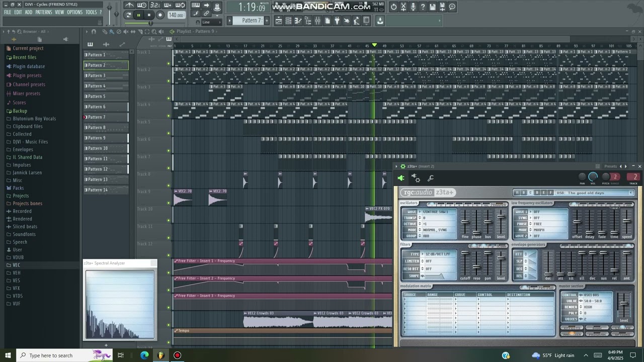Open the playlist magnet snap icon

coord(94,32)
